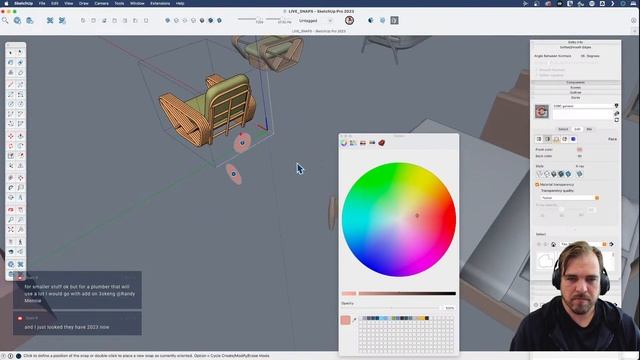Viewport: 640px width, 360px height.
Task: Collapse the Soften/Smooth Edges panel
Action: [x=576, y=47]
